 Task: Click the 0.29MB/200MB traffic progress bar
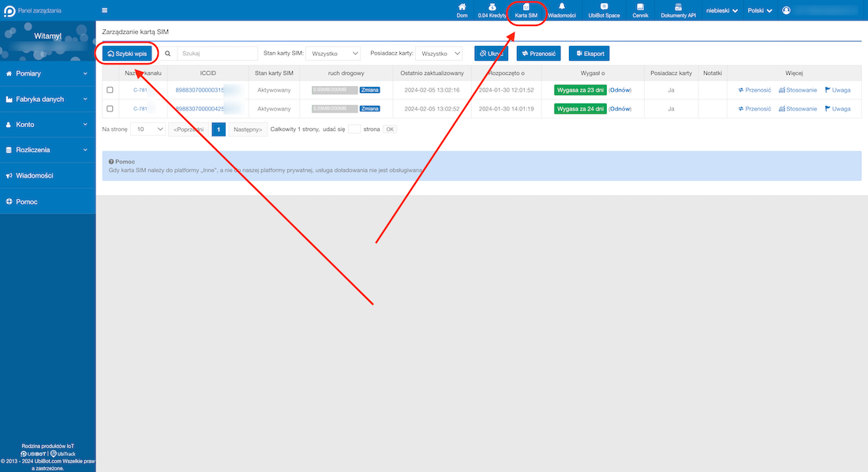[x=335, y=109]
